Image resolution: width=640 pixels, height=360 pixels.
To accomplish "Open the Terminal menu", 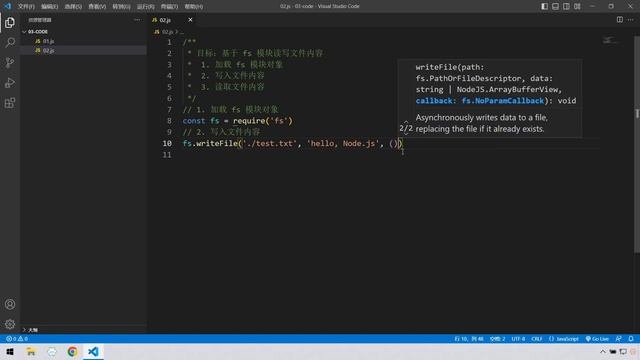I will coord(169,7).
